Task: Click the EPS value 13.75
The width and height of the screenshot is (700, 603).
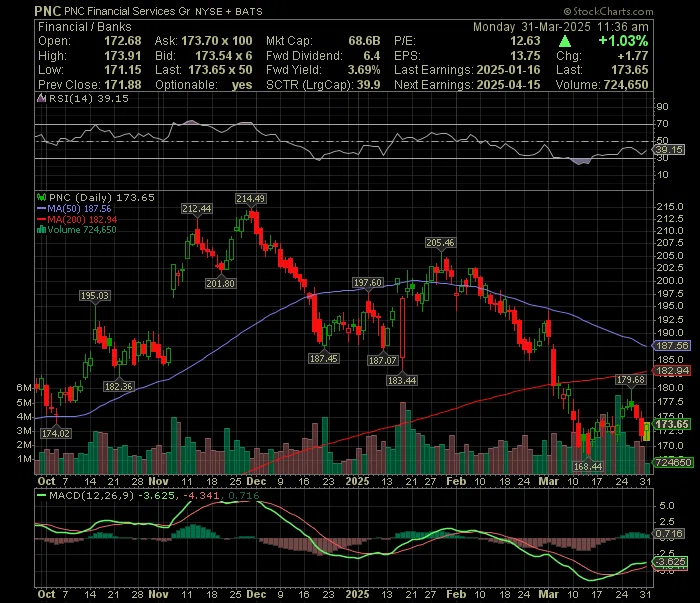Action: 525,56
